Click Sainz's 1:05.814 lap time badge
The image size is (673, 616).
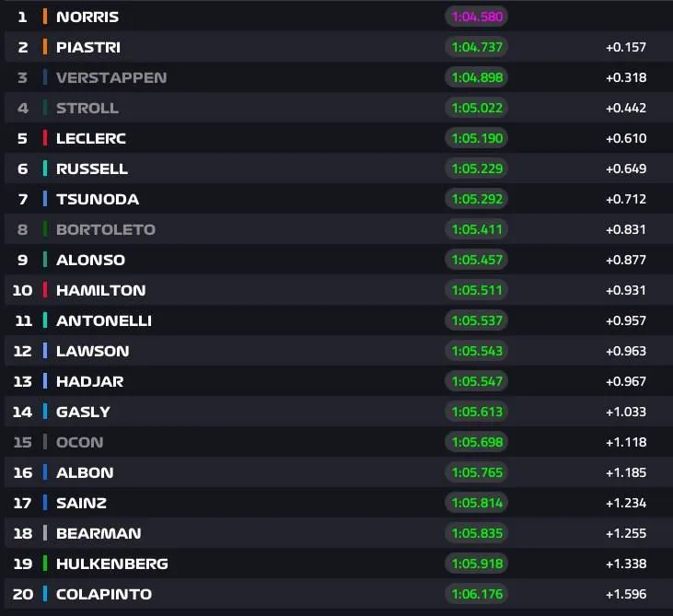(x=476, y=503)
